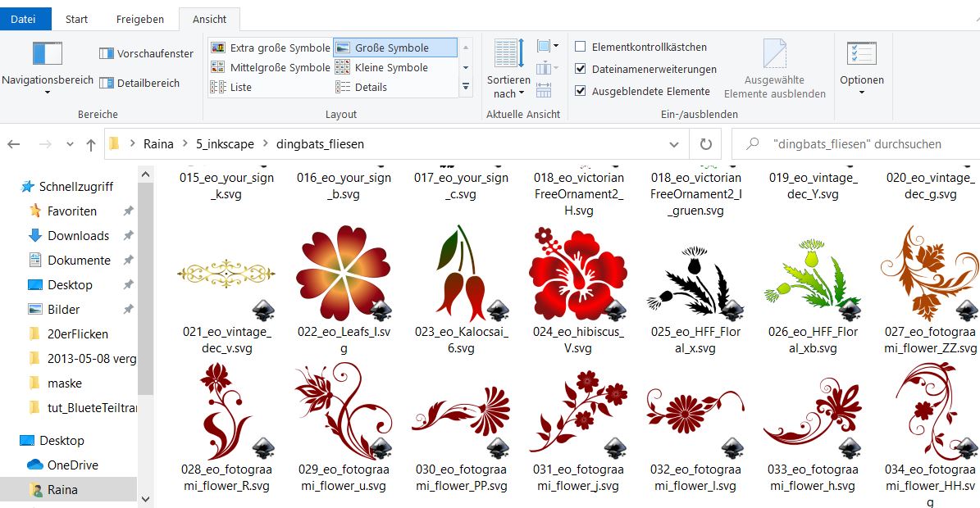980x508 pixels.
Task: Click the pin icon beside Downloads
Action: 128,236
